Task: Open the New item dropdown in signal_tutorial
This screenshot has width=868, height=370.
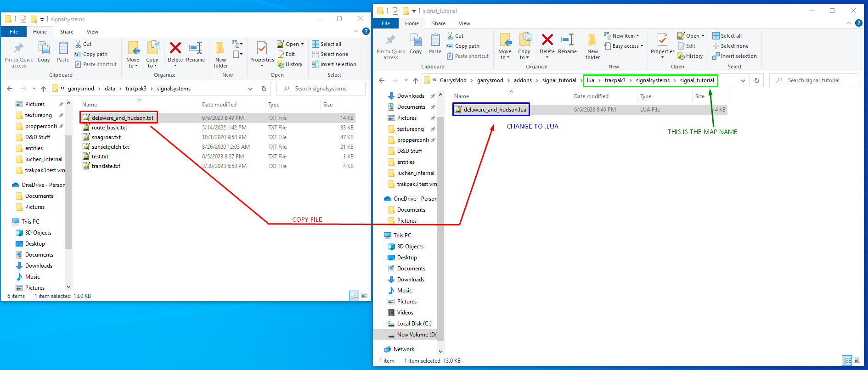Action: coord(621,36)
